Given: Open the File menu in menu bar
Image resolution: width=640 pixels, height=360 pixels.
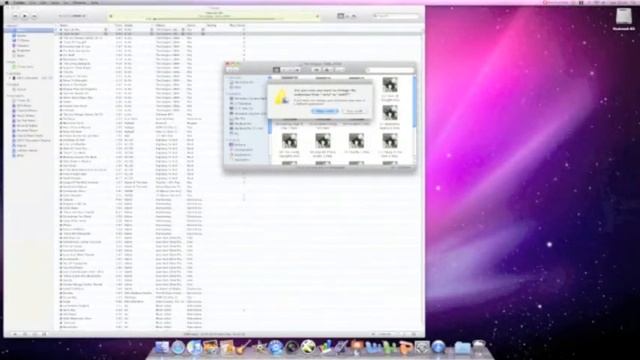Looking at the screenshot, I should pos(32,2).
